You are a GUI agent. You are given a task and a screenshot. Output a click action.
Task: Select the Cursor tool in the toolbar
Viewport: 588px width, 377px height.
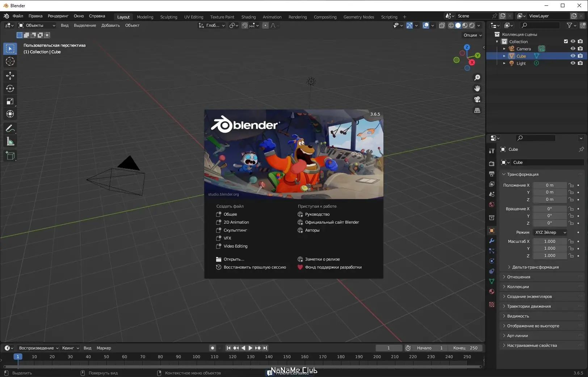[x=10, y=61]
